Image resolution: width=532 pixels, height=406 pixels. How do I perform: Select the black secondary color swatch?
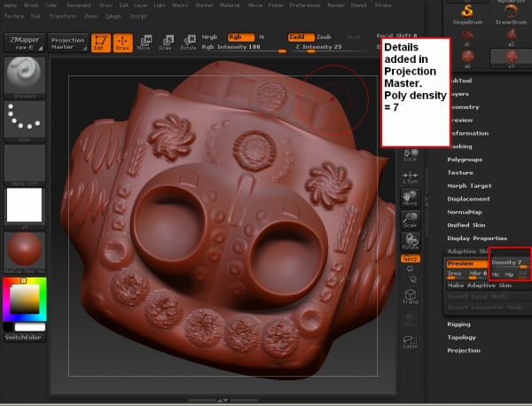pyautogui.click(x=8, y=326)
